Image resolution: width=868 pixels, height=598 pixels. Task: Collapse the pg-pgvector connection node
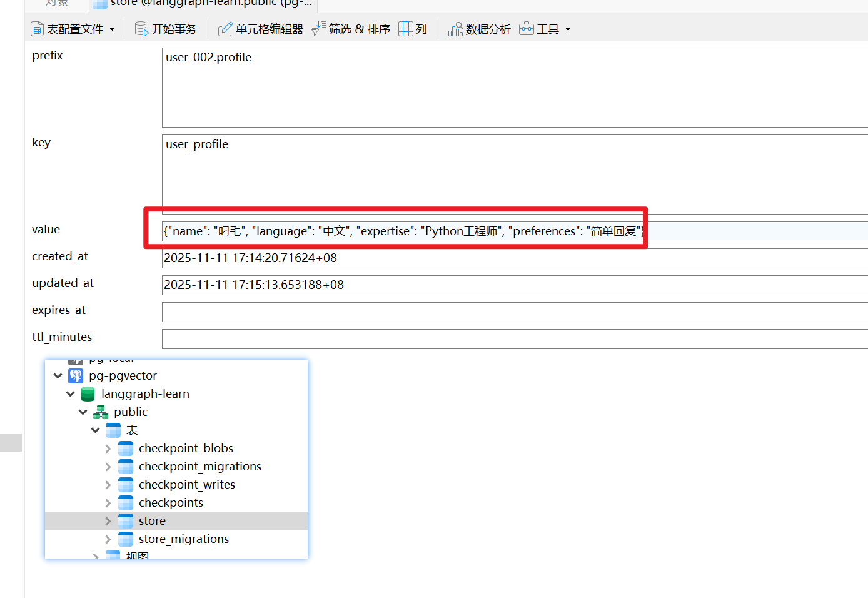pyautogui.click(x=58, y=376)
